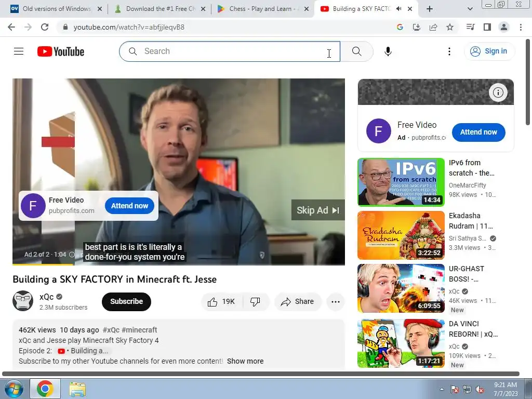Open File Explorer from the taskbar
This screenshot has height=399, width=532.
[77, 389]
